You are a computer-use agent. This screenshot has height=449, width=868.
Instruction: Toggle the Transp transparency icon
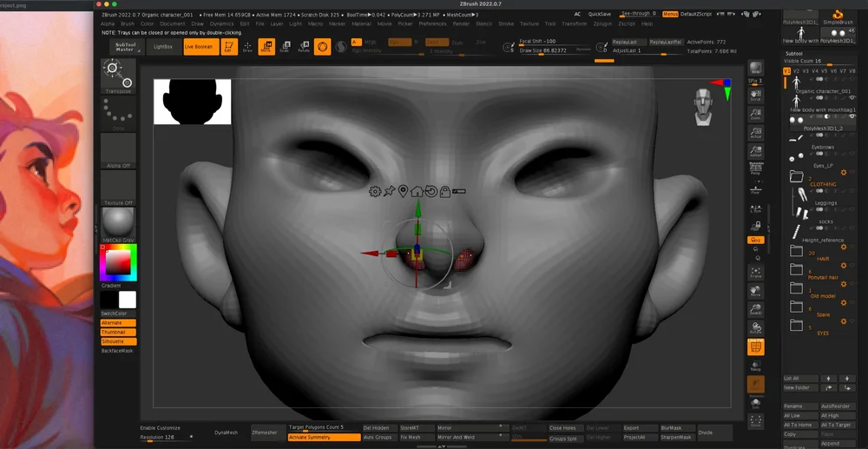[x=756, y=366]
